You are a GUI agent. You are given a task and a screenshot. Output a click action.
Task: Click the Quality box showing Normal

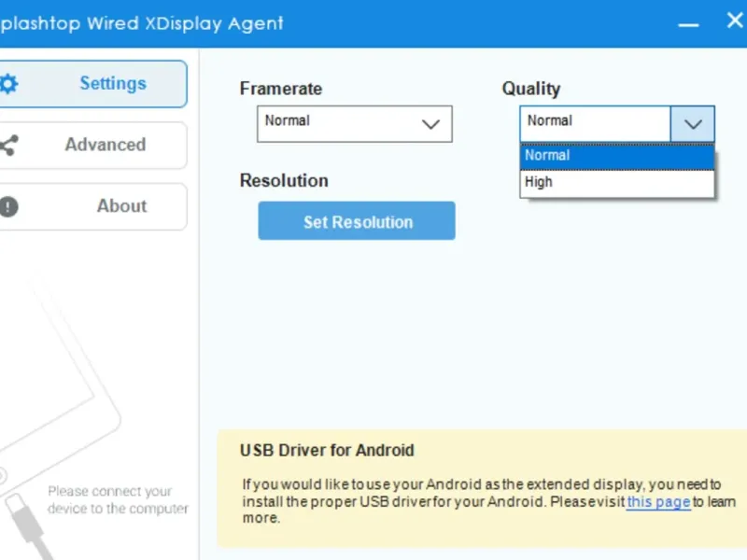pyautogui.click(x=595, y=124)
